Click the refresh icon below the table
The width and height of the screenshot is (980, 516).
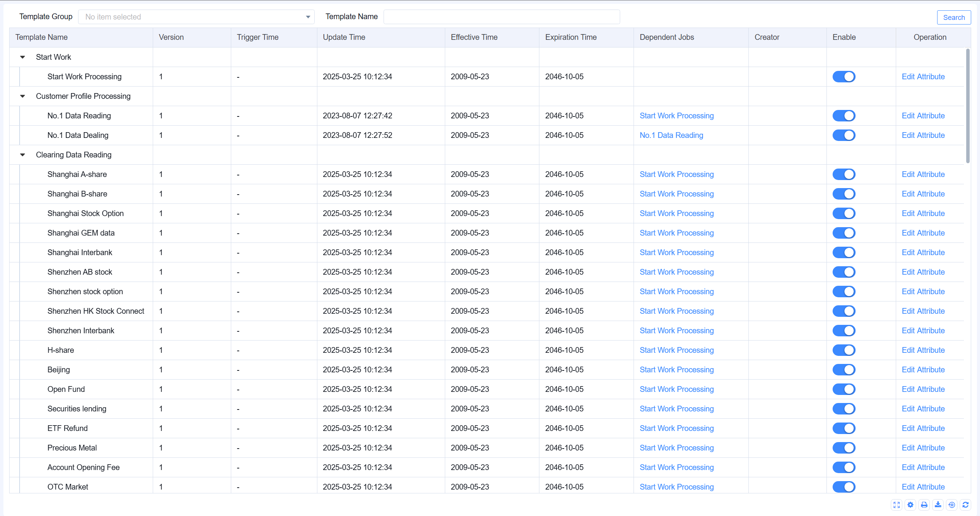coord(965,505)
